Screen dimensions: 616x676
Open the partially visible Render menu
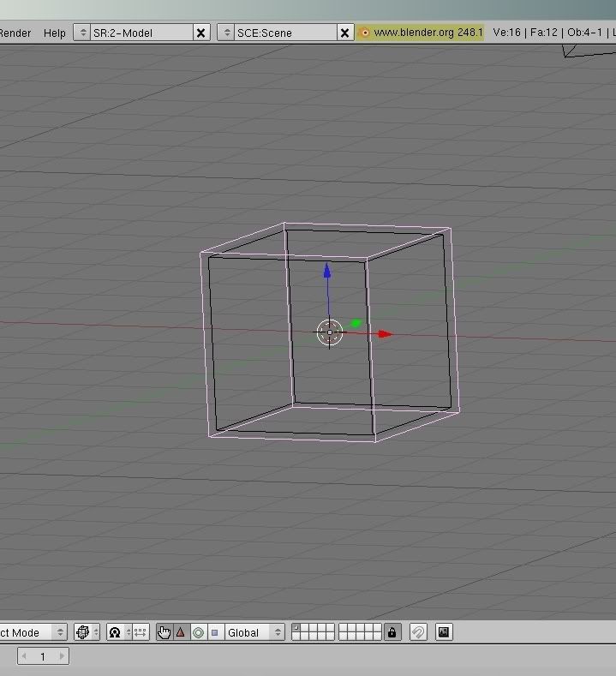(15, 33)
